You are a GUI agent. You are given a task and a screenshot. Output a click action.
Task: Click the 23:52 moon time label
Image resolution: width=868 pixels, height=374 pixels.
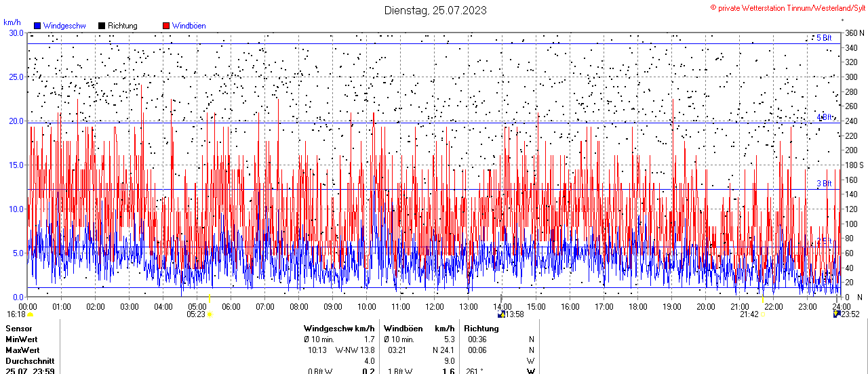pos(851,314)
